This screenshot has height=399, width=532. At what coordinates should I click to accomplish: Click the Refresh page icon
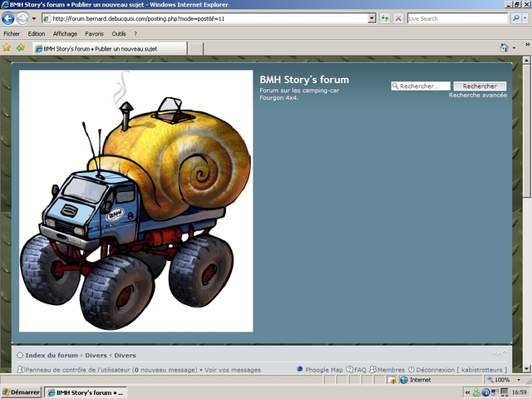(386, 18)
